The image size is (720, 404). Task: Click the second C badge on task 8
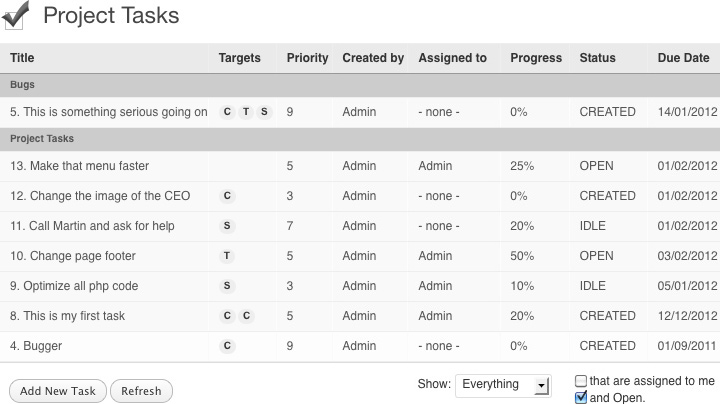[247, 316]
